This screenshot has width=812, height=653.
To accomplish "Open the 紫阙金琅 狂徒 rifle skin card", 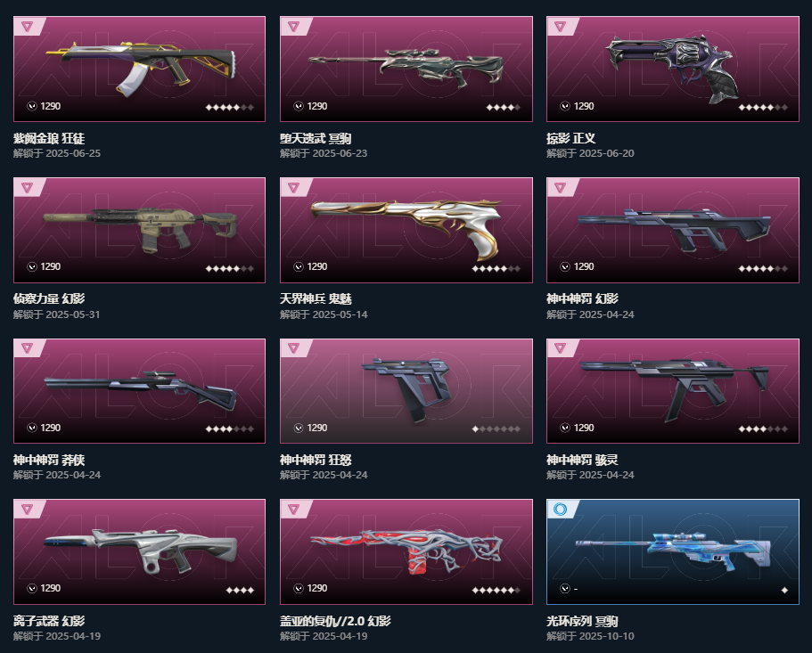I will tap(139, 69).
